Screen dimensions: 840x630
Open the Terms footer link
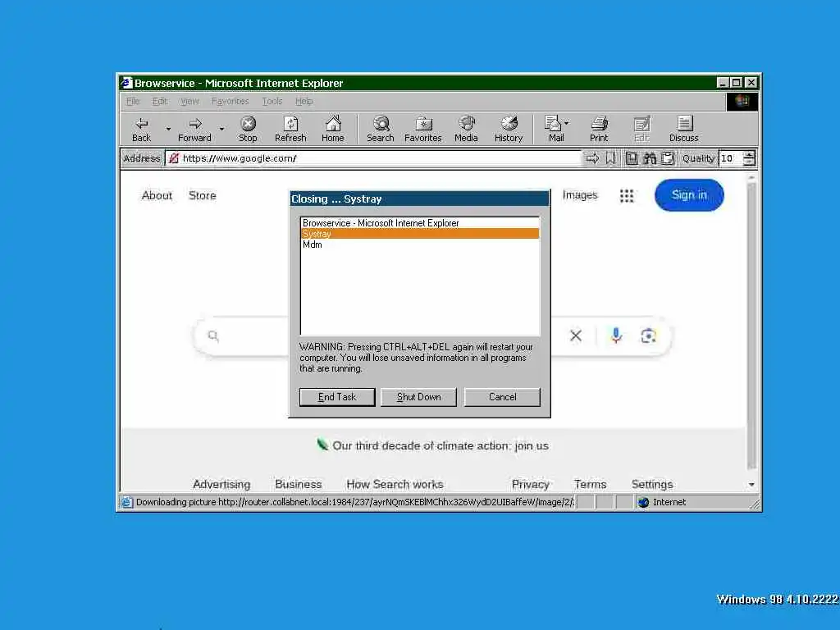coord(591,484)
